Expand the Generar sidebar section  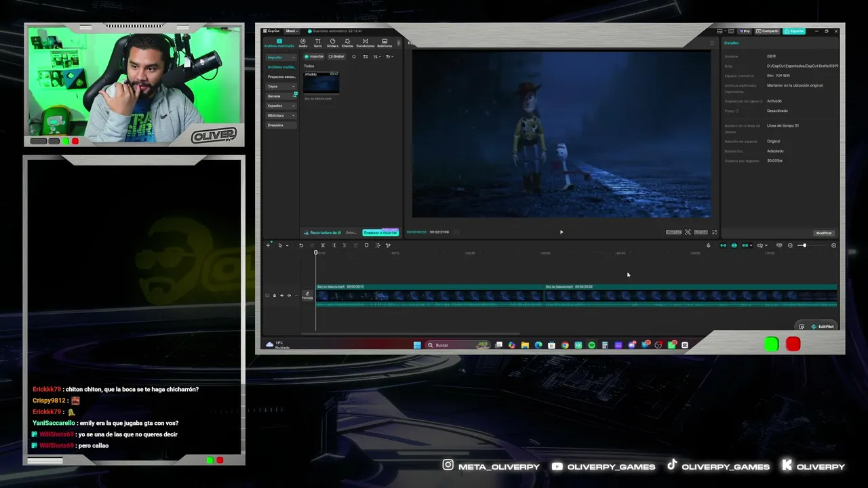click(x=281, y=96)
